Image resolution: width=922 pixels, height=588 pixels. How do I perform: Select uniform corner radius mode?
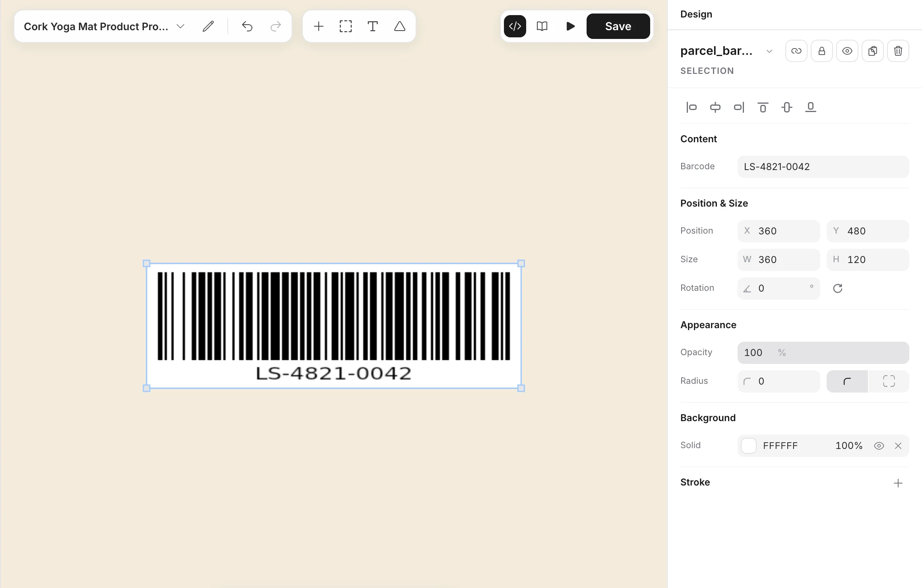click(x=847, y=381)
